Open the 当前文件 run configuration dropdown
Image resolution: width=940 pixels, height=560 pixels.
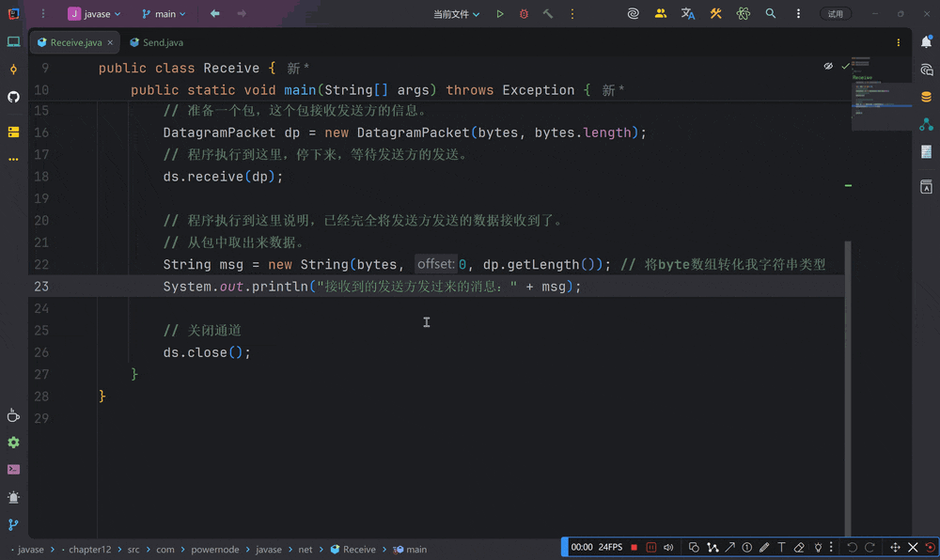(x=456, y=14)
